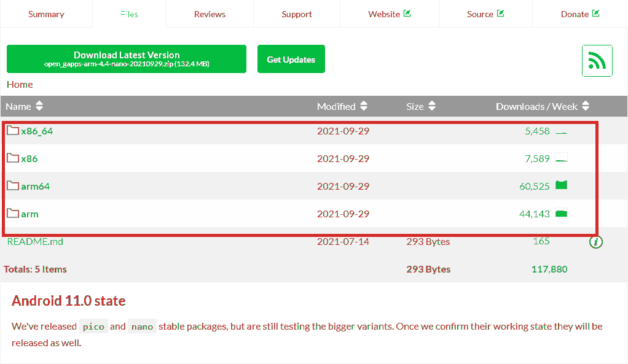Click Download Latest Version button
This screenshot has height=364, width=628.
pos(127,59)
